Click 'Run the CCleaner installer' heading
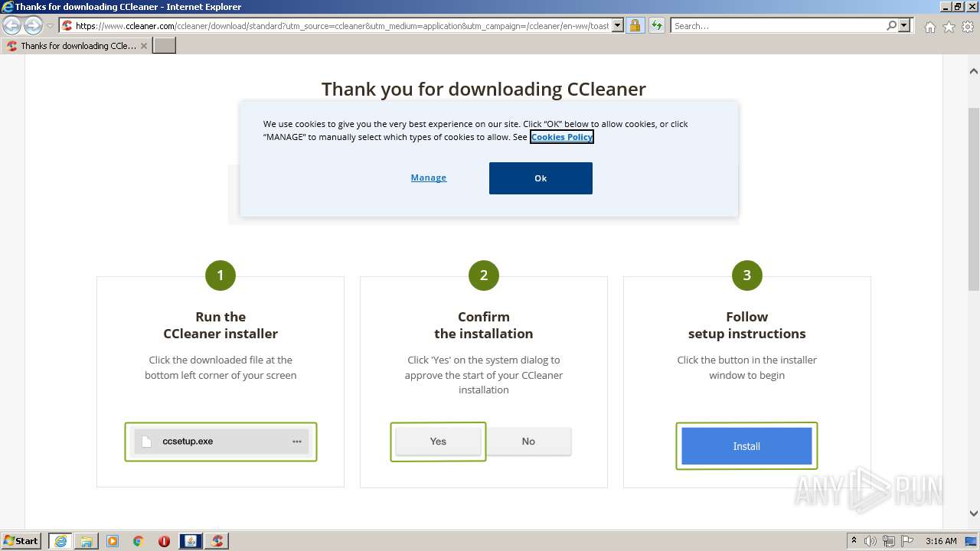Screen dimensions: 980x551 click(x=220, y=325)
